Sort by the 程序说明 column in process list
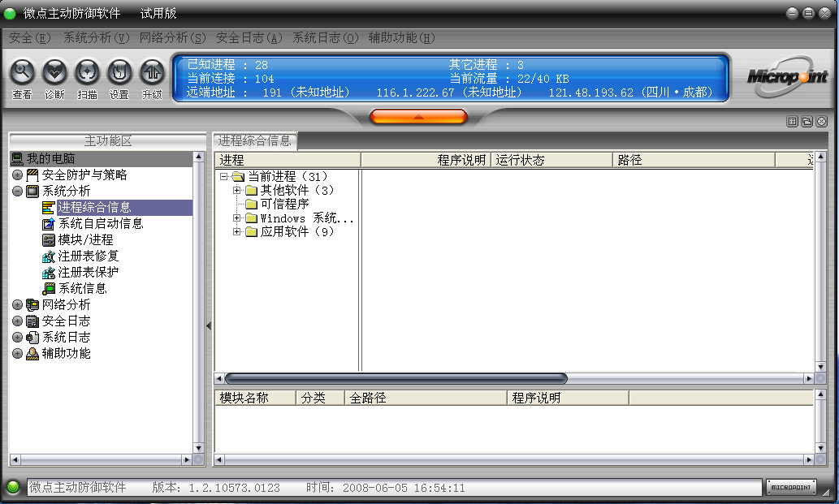This screenshot has height=504, width=839. tap(426, 160)
